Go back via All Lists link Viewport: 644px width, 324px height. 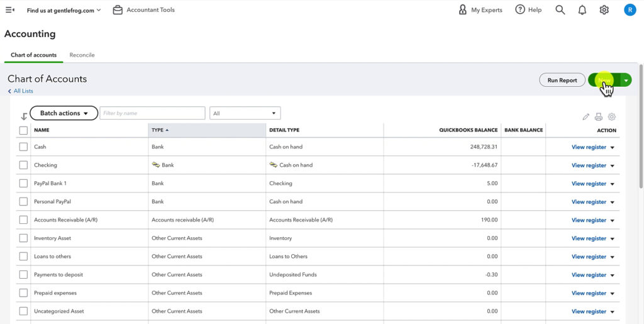21,91
